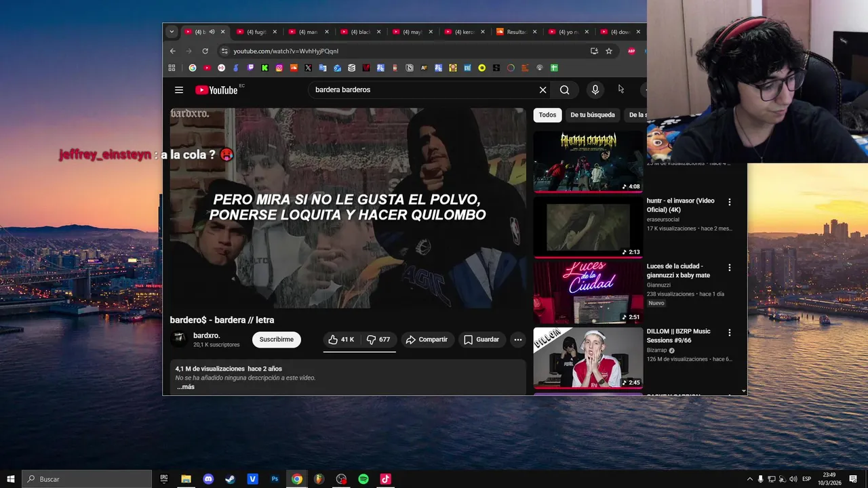This screenshot has height=488, width=868.
Task: Open the X bookmark
Action: pos(308,68)
